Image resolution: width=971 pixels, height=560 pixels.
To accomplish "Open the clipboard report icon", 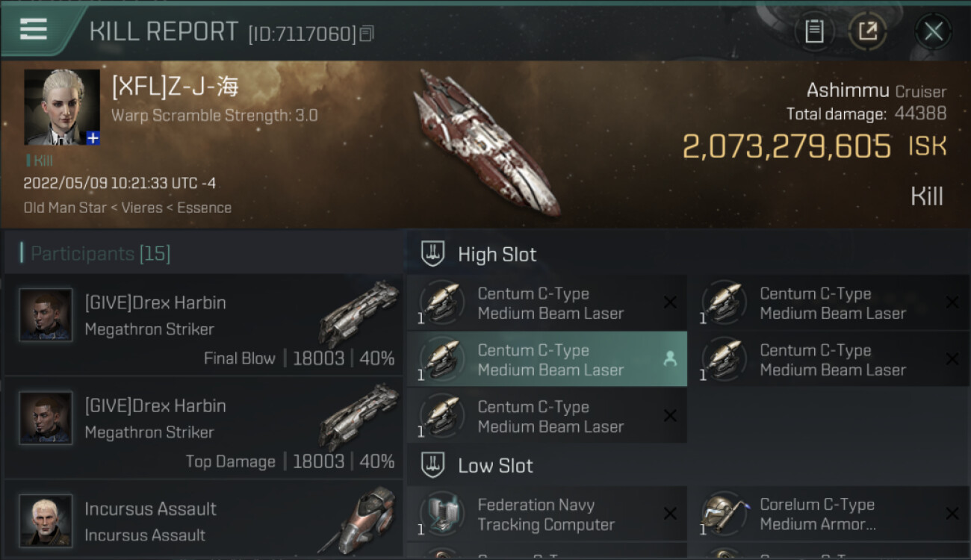I will [813, 31].
